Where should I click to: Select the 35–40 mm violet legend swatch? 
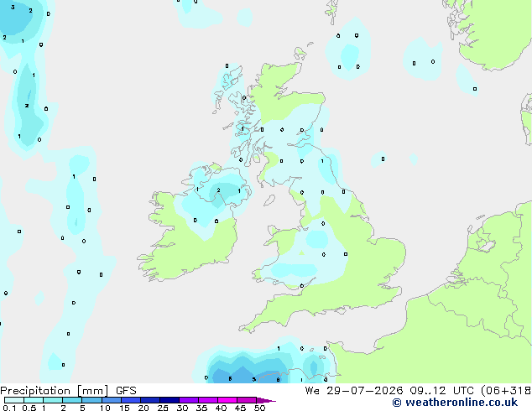(x=208, y=400)
